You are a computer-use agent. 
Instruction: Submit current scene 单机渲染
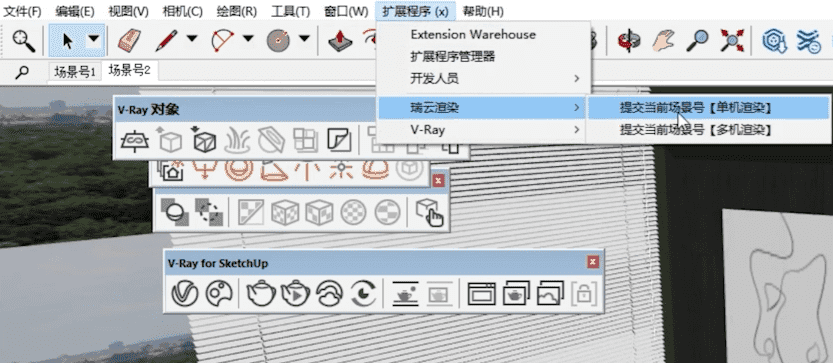point(708,107)
